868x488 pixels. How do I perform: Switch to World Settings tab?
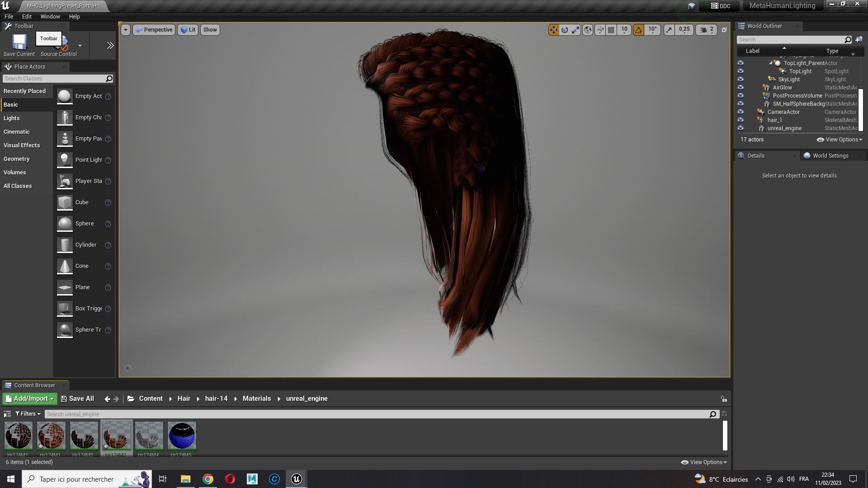tap(830, 156)
